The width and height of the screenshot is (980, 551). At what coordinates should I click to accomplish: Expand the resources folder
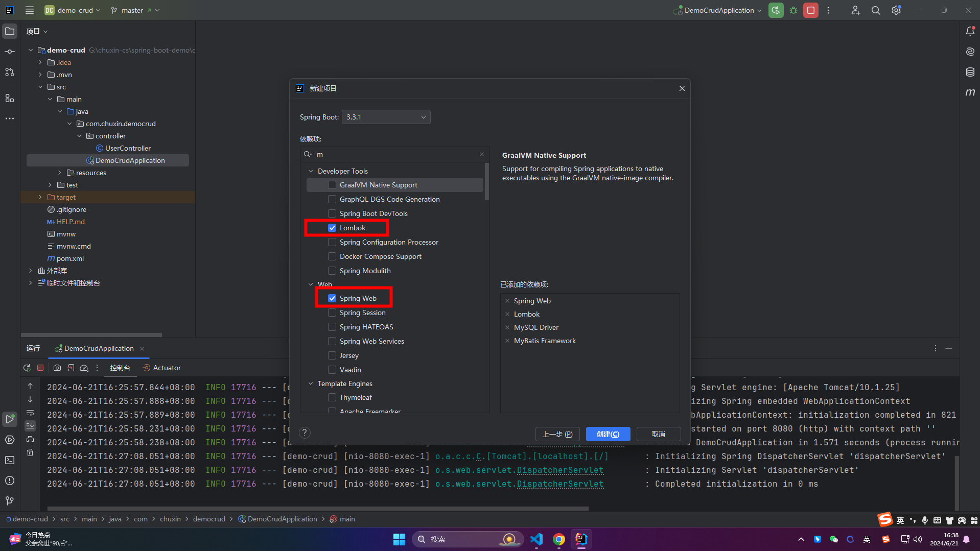click(60, 173)
